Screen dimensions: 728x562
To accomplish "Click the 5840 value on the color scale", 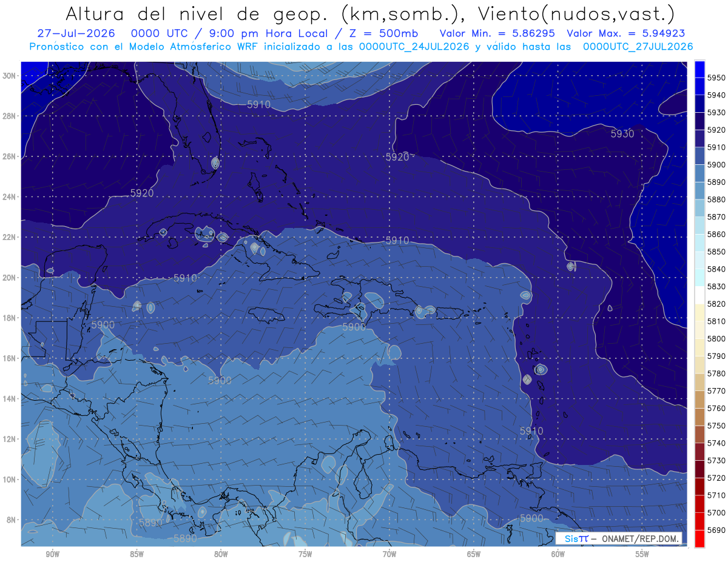I will pyautogui.click(x=716, y=269).
